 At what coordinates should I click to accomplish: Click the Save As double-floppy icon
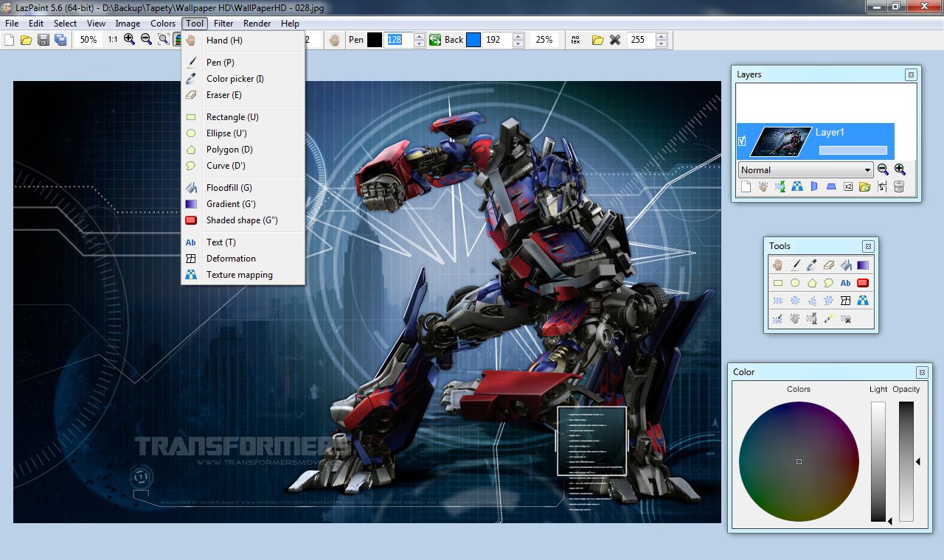[x=60, y=40]
